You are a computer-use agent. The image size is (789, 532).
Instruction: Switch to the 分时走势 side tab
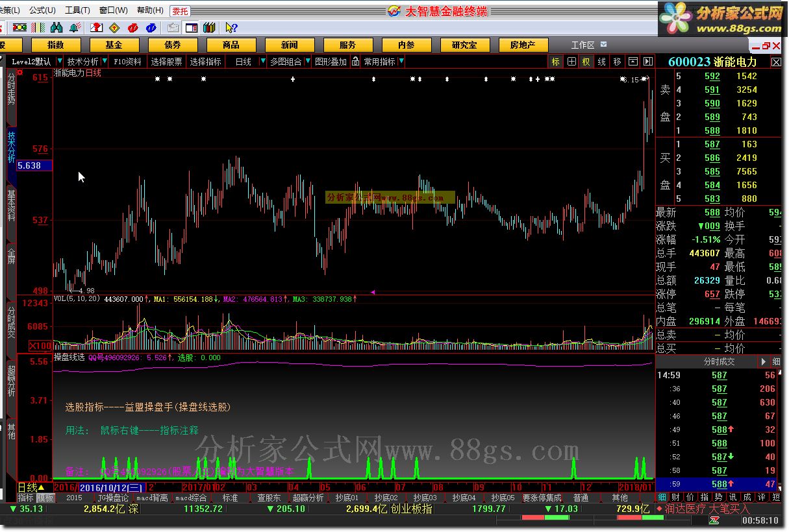point(11,88)
